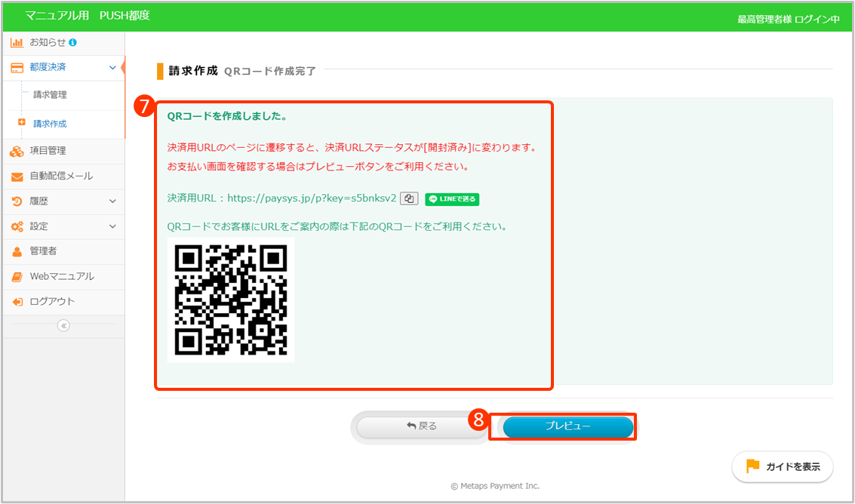Viewport: 855px width, 504px height.
Task: Click the 都度決済 credit card icon
Action: pyautogui.click(x=17, y=68)
